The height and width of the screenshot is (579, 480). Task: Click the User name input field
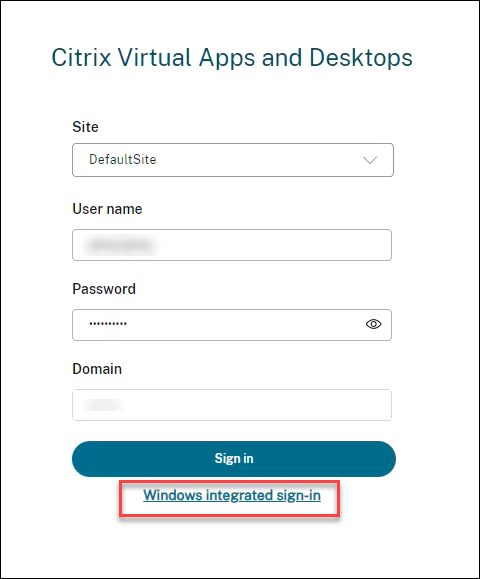(232, 245)
